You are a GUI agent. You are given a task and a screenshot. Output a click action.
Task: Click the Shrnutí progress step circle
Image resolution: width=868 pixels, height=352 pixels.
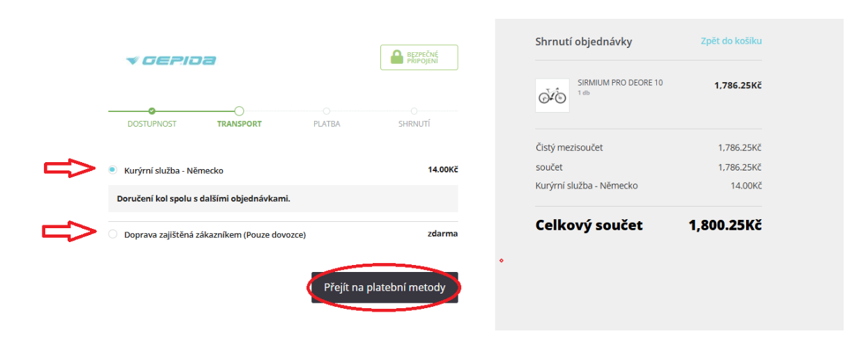414,111
